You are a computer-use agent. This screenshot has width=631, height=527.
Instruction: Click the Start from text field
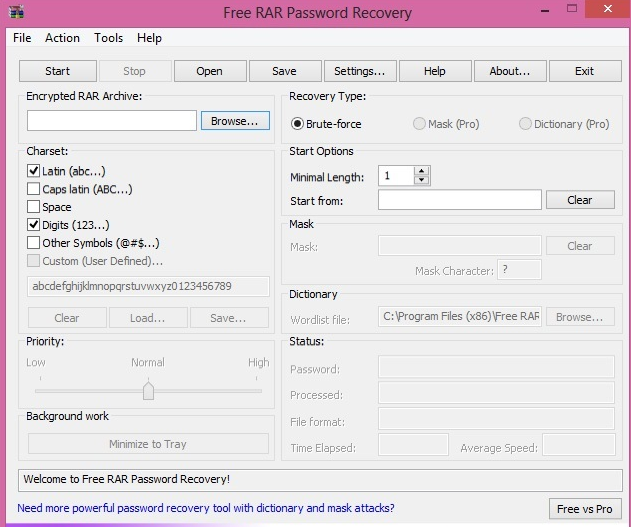(460, 200)
